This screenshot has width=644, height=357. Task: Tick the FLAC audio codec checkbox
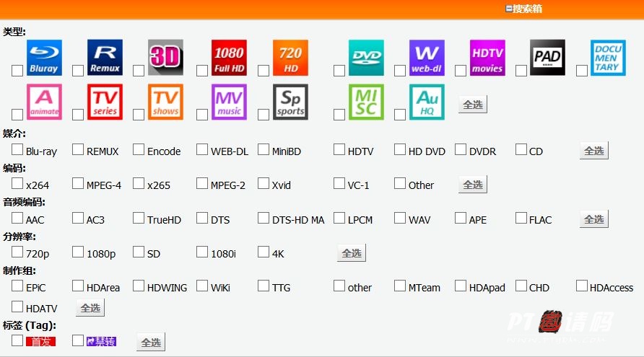pyautogui.click(x=521, y=219)
